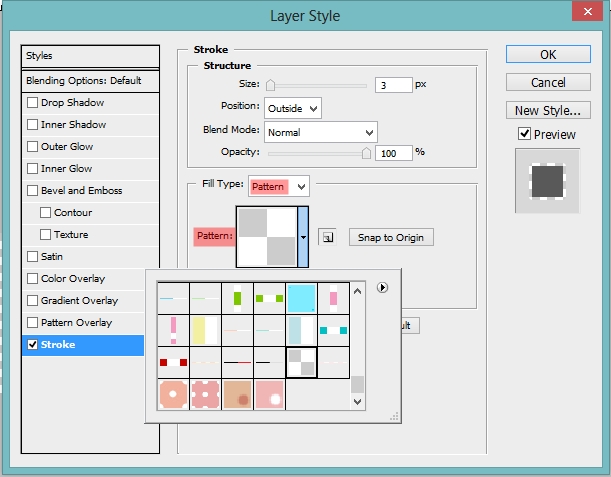Select the yellow and white pattern

pyautogui.click(x=205, y=330)
